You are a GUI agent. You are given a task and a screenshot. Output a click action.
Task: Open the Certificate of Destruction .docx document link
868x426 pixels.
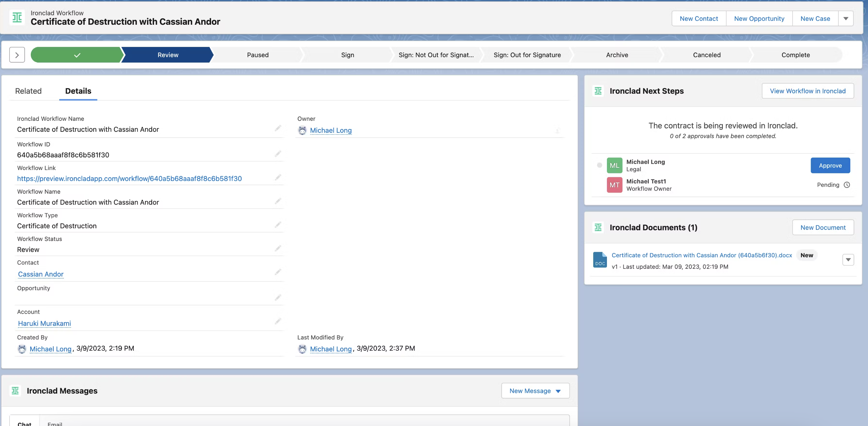click(701, 255)
